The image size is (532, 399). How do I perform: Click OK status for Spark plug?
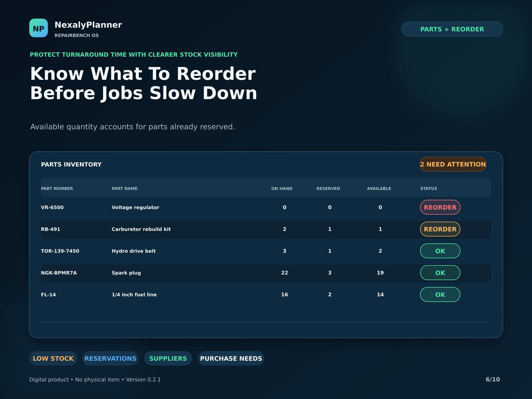440,273
